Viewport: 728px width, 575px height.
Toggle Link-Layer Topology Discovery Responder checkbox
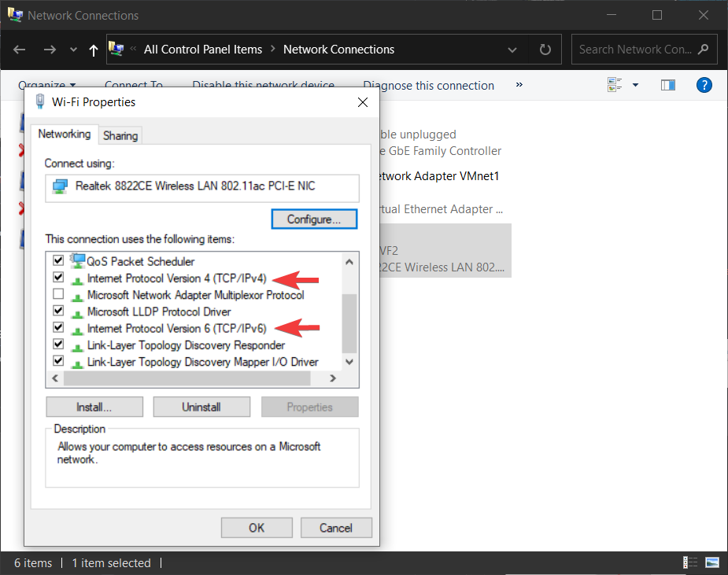(58, 344)
